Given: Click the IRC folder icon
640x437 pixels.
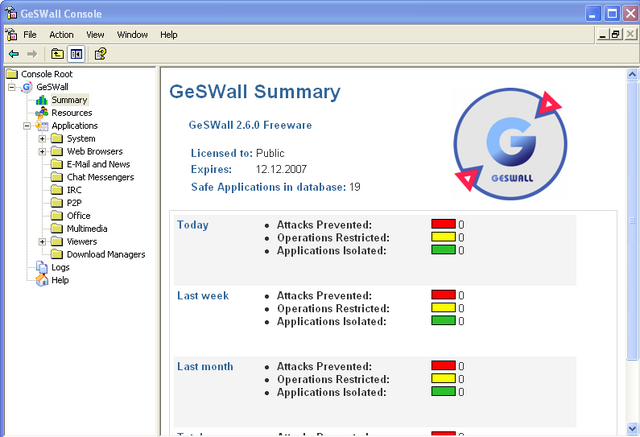Looking at the screenshot, I should pos(57,190).
